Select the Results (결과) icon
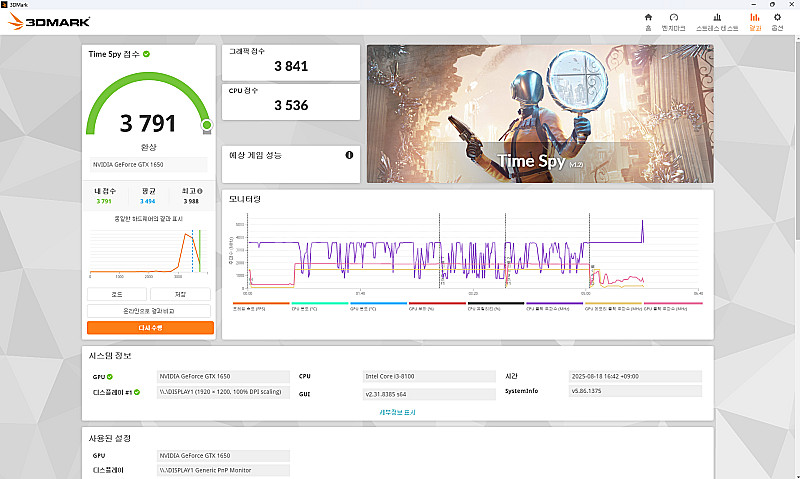This screenshot has height=479, width=800. 754,21
